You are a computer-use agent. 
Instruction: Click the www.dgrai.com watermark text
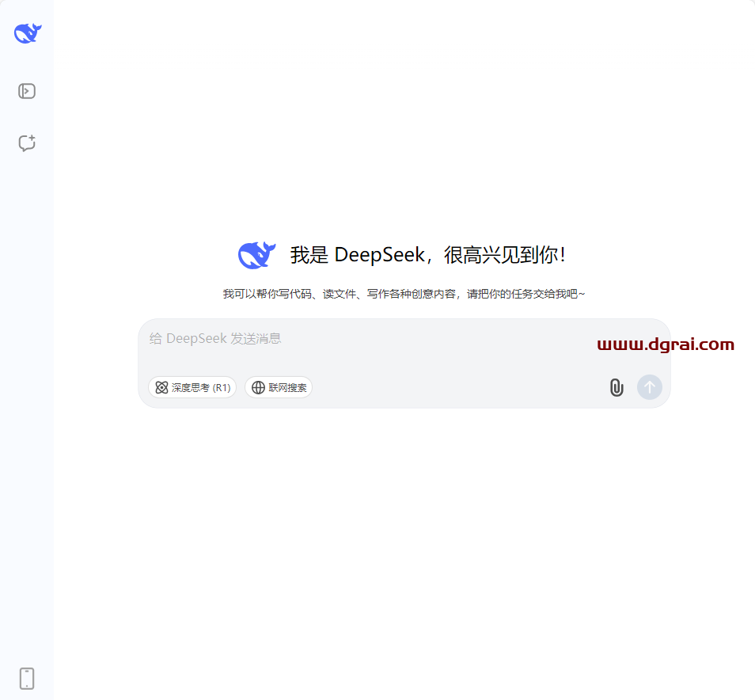(x=666, y=344)
